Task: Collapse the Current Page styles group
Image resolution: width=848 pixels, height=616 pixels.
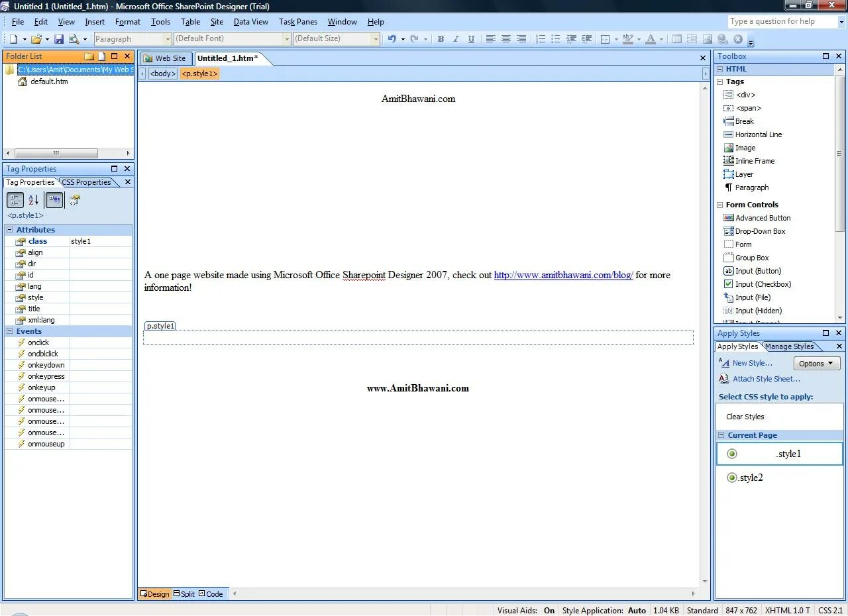Action: pos(721,435)
